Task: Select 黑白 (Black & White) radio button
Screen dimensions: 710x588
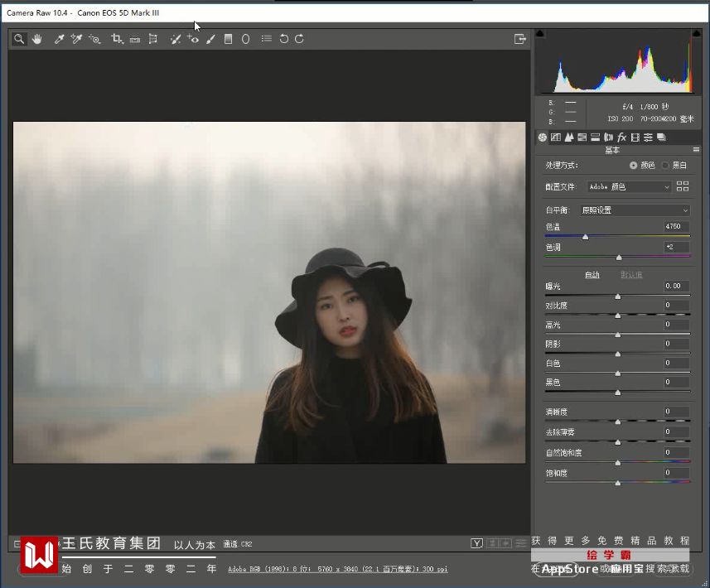Action: (x=665, y=165)
